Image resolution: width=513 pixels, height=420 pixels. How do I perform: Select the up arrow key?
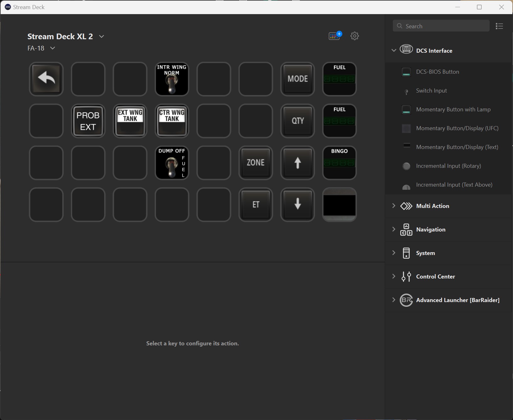297,163
